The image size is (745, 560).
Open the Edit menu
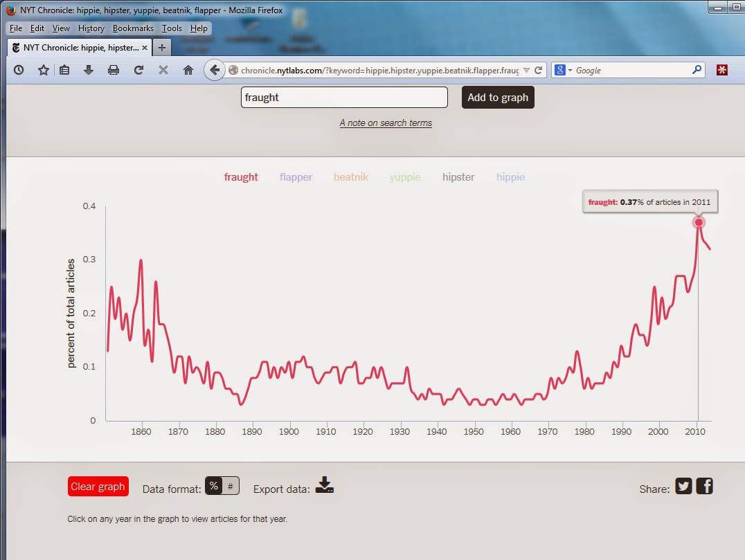[x=37, y=28]
